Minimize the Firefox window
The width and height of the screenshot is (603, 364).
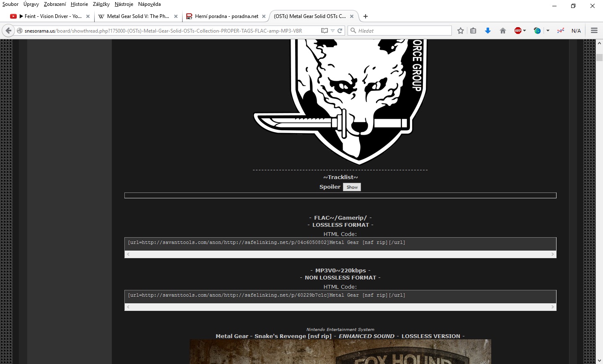pyautogui.click(x=554, y=6)
